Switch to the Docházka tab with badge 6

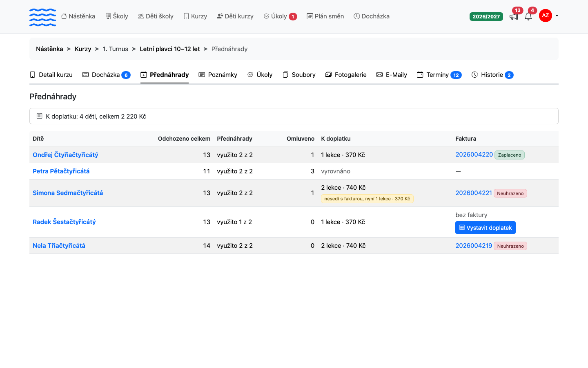click(106, 75)
